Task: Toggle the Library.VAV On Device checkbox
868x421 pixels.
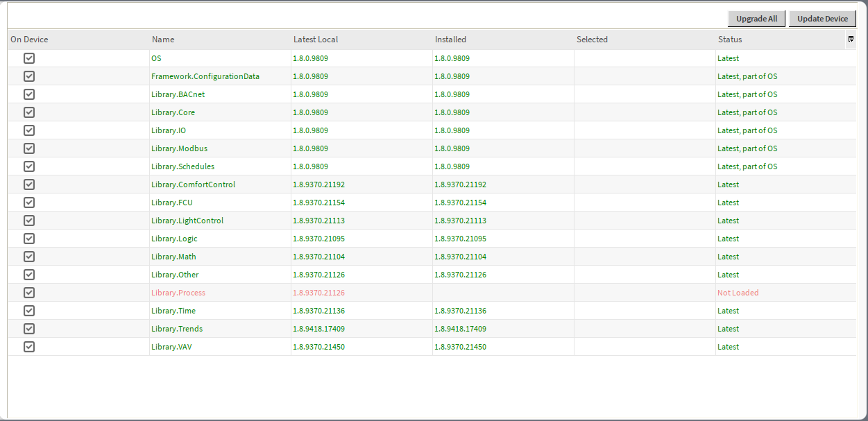Action: [28, 346]
